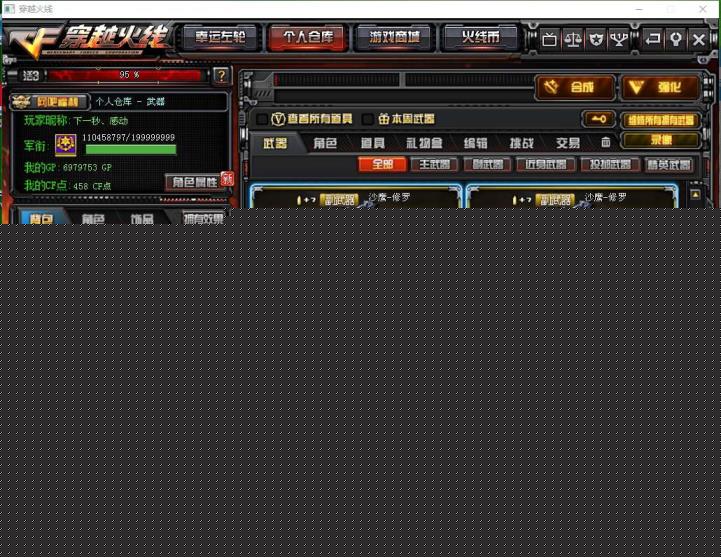Click the 合成 button

tap(575, 87)
